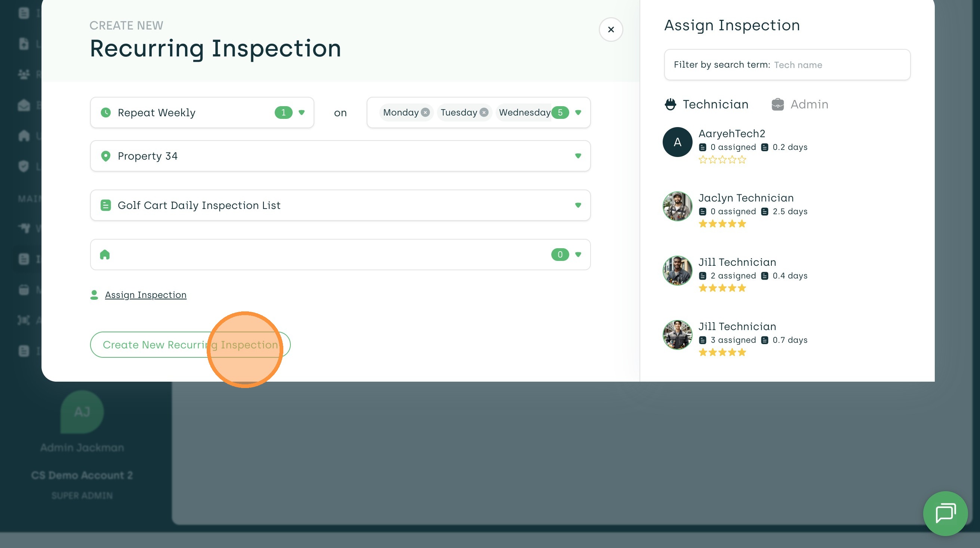Close the Recurring Inspection dialog
This screenshot has height=548, width=980.
611,29
